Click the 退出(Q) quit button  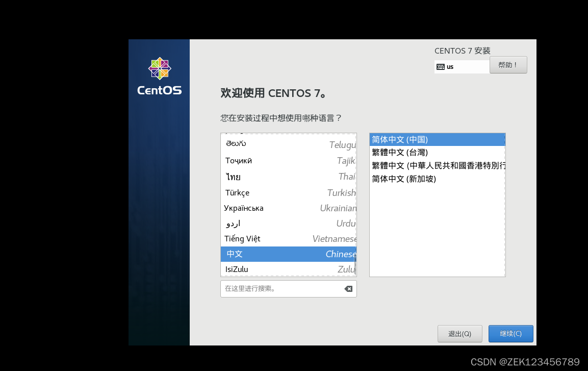(x=460, y=333)
